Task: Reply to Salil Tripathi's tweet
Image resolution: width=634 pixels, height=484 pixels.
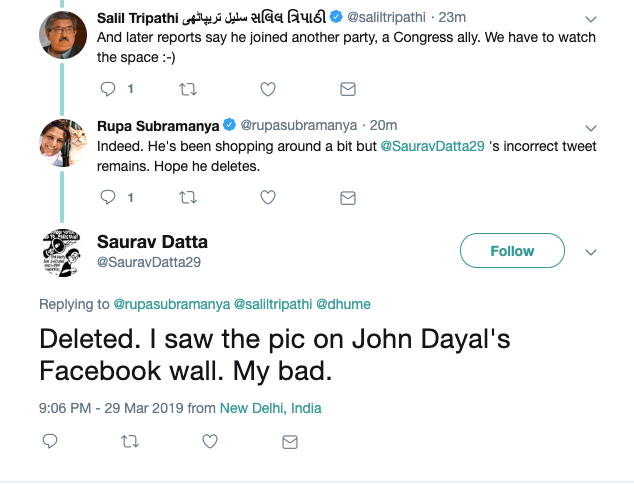Action: coord(110,89)
